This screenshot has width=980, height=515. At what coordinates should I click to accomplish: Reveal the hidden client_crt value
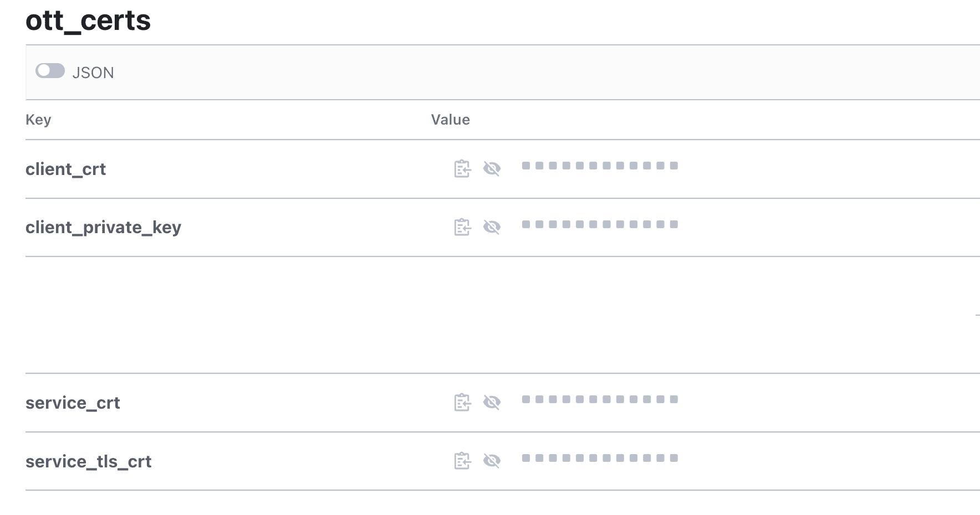(x=492, y=168)
